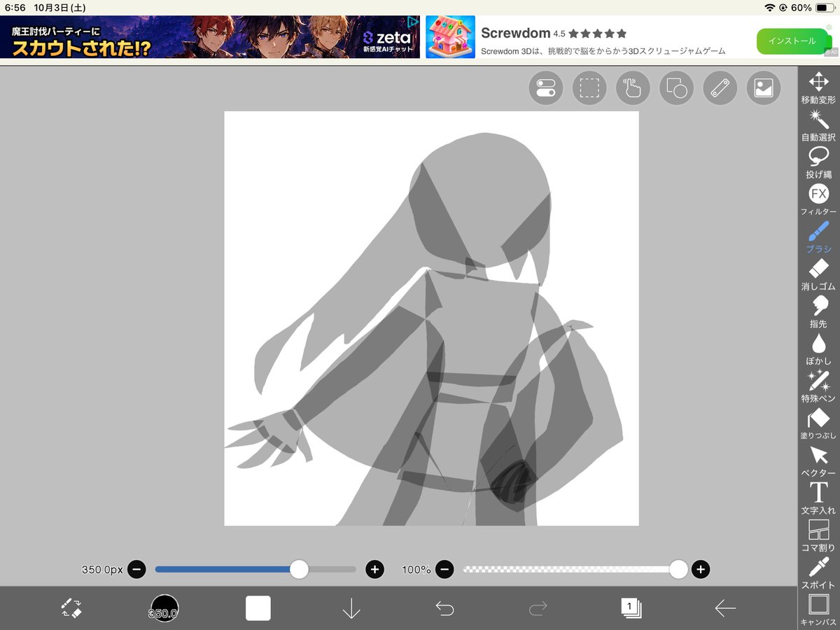
Task: Select the 文字入れ text tool
Action: click(x=818, y=499)
